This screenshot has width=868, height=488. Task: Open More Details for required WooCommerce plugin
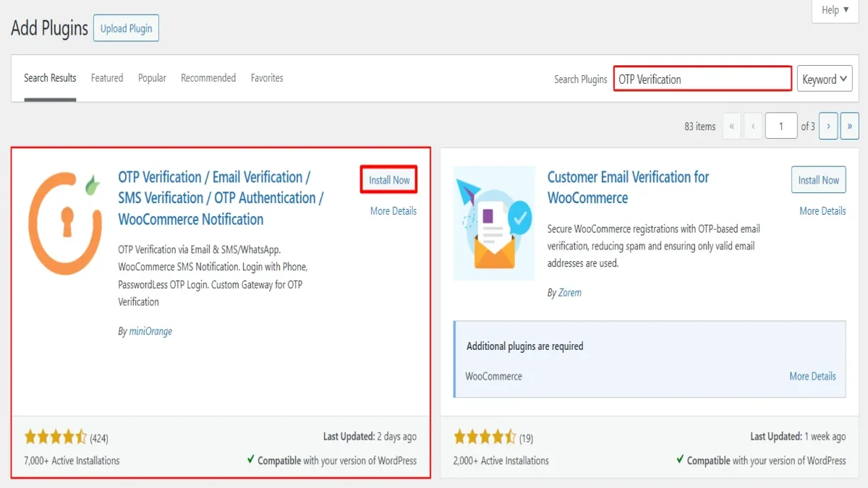[x=812, y=376]
